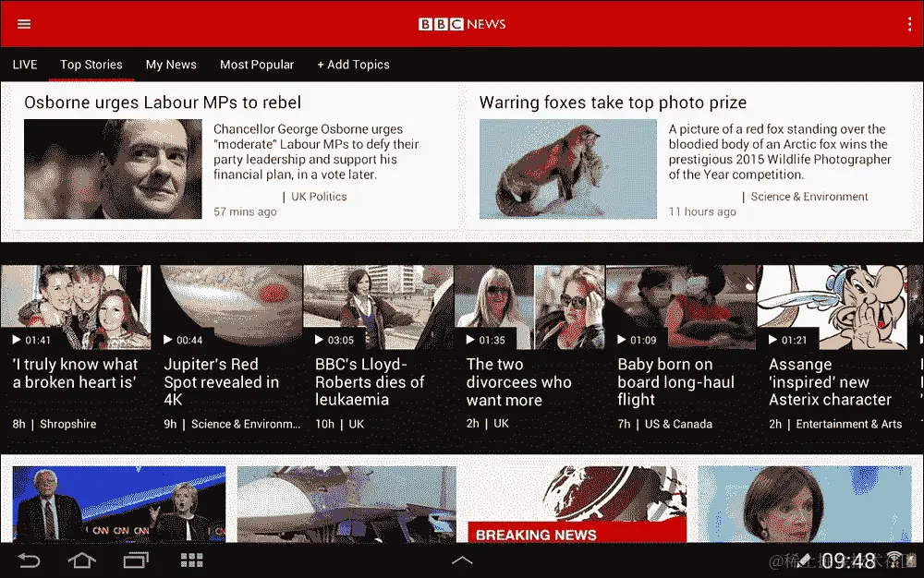Open the app grid shortcut icon
This screenshot has width=924, height=578.
click(191, 560)
